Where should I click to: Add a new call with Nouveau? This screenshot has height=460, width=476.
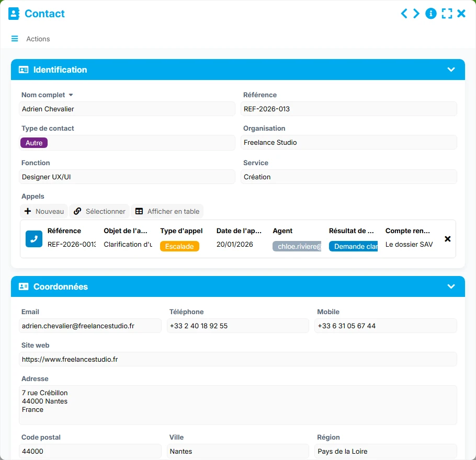(44, 211)
